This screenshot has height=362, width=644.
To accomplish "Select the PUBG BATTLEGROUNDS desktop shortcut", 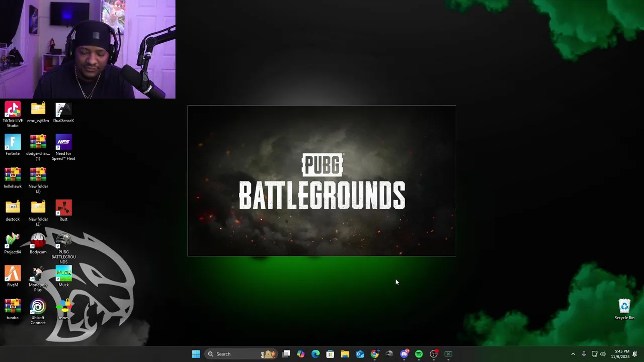I will [x=63, y=248].
